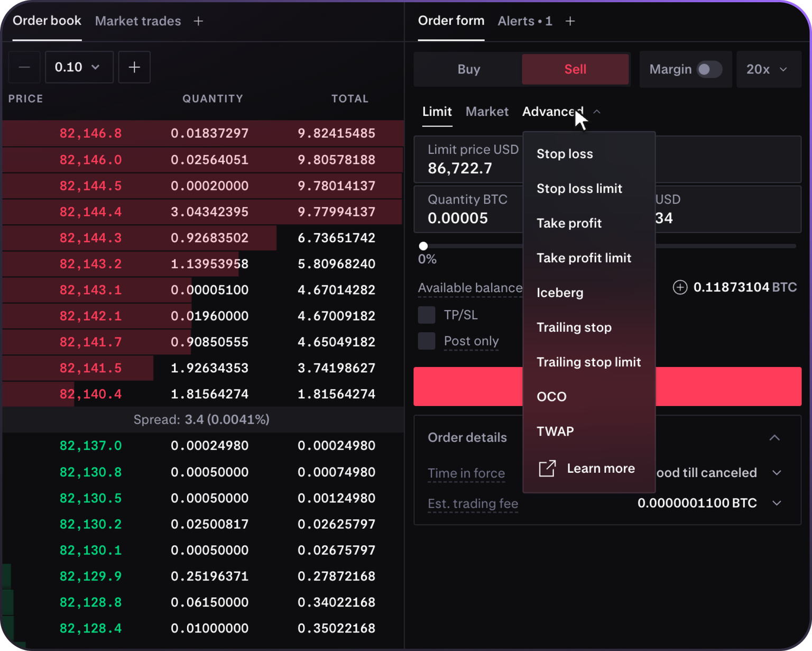Click the red submit order button
The width and height of the screenshot is (812, 651).
[x=607, y=387]
